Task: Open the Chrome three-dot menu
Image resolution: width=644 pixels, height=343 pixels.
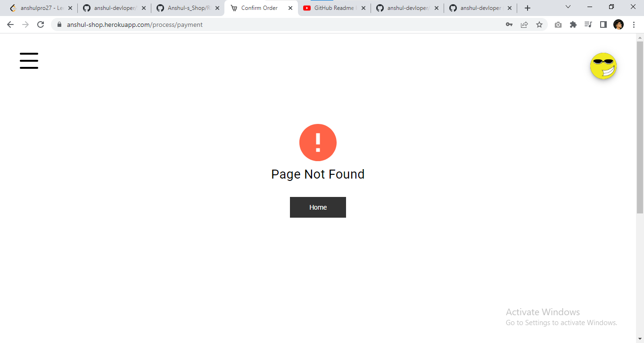Action: 634,24
